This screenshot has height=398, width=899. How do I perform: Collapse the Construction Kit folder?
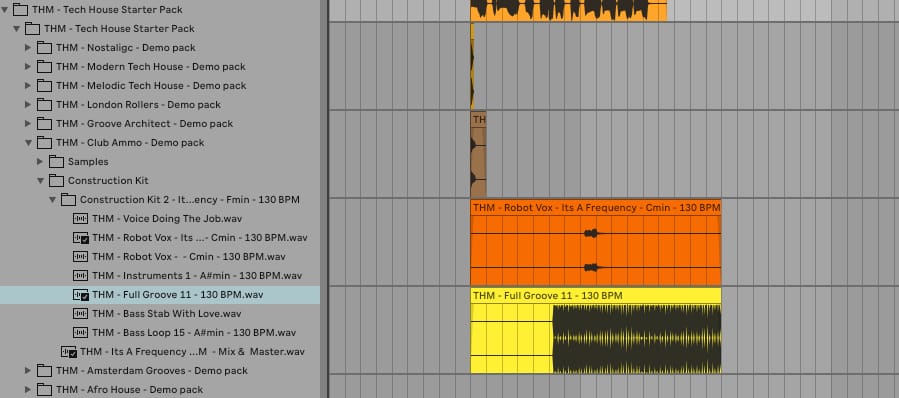coord(40,181)
